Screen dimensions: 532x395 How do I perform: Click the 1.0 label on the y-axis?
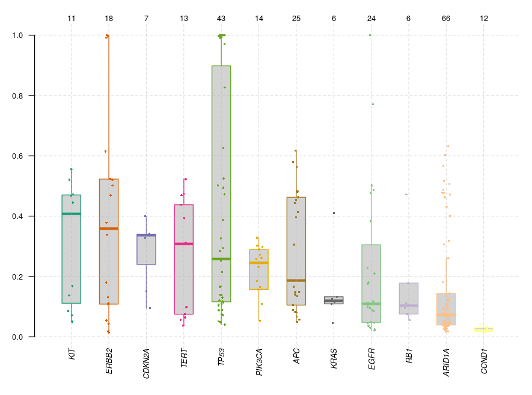coord(20,35)
